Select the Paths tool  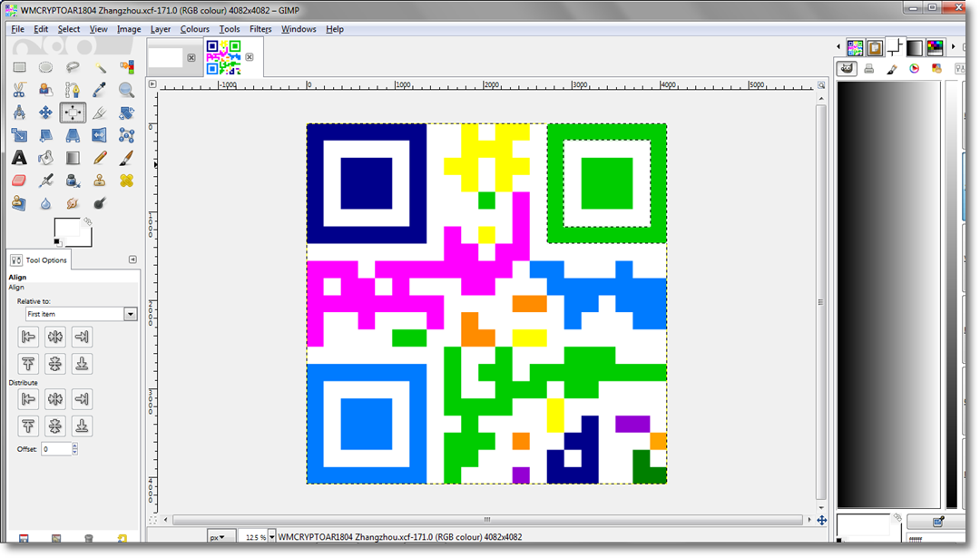73,90
